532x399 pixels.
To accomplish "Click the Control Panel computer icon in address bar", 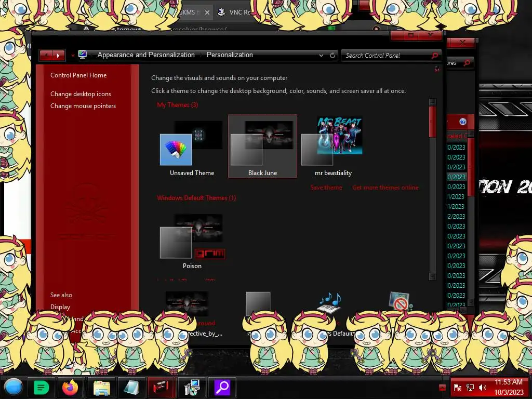I will click(x=83, y=55).
